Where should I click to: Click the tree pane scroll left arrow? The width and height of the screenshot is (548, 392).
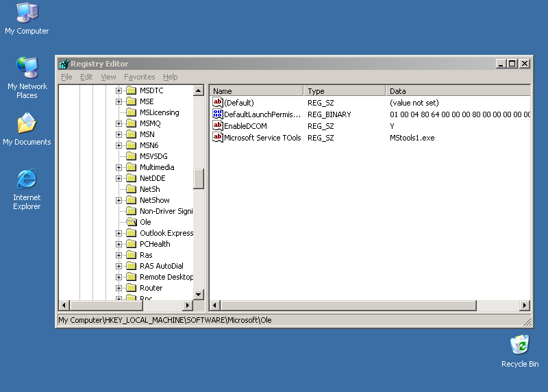click(x=64, y=305)
